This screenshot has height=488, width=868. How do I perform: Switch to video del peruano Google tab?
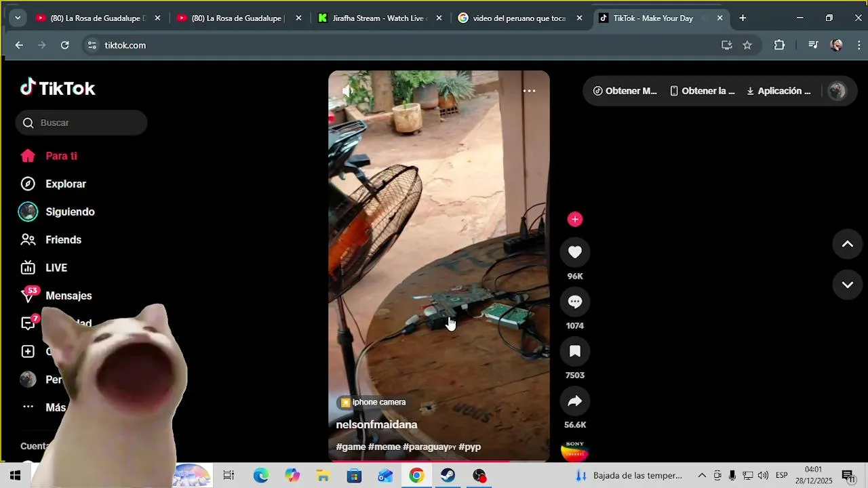point(519,18)
